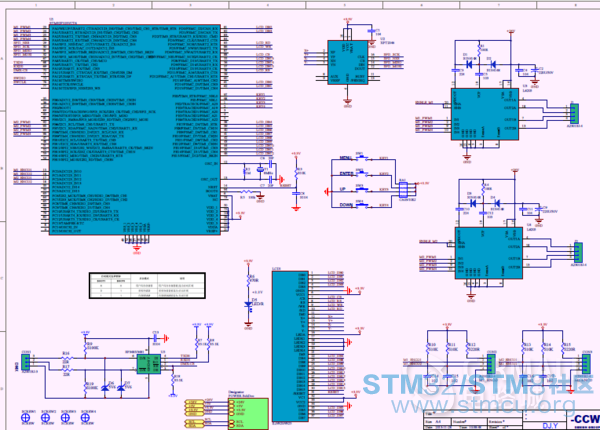This screenshot has width=600, height=430.
Task: Select the tall LCD connector block
Action: click(290, 347)
